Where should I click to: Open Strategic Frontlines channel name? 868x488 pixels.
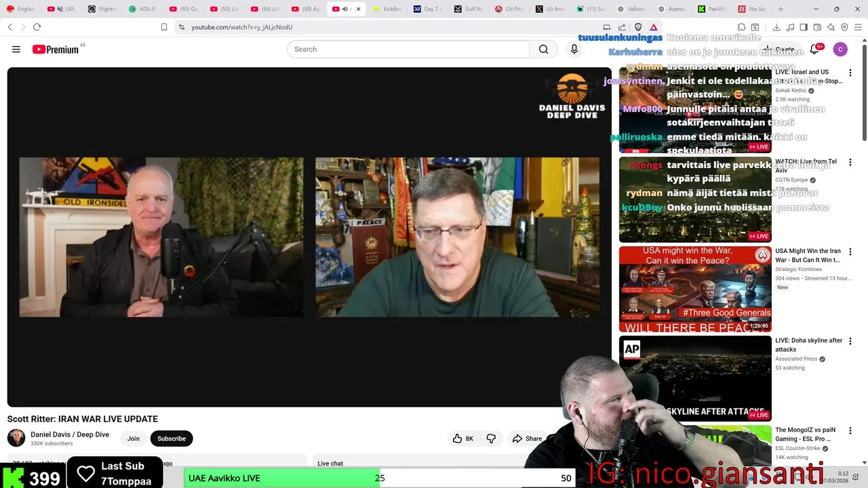click(799, 269)
